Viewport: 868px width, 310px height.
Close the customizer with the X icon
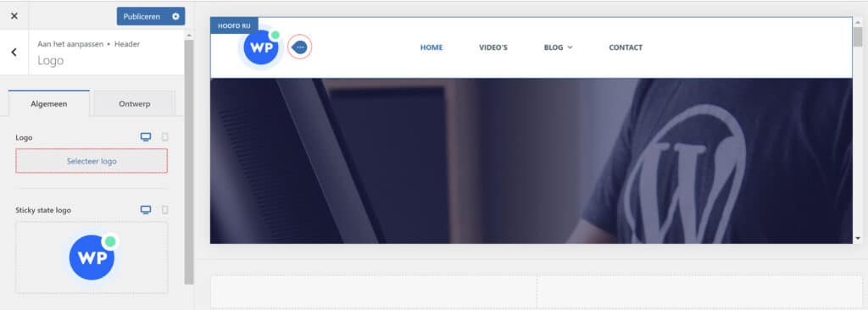pos(14,16)
